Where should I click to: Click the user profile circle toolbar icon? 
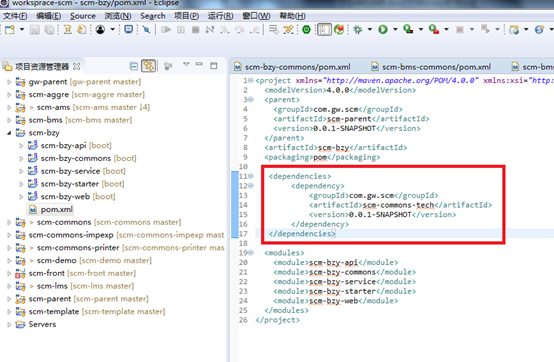point(100,29)
